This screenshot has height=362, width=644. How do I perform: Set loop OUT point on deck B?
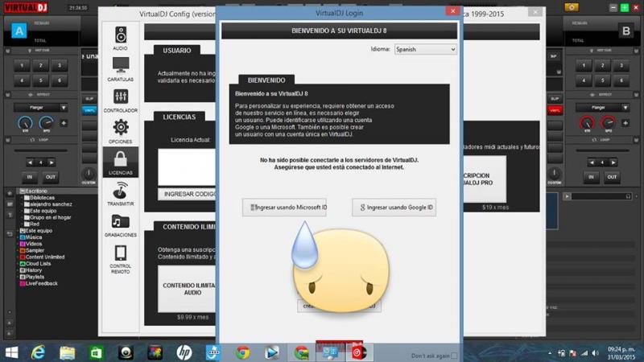tap(612, 177)
